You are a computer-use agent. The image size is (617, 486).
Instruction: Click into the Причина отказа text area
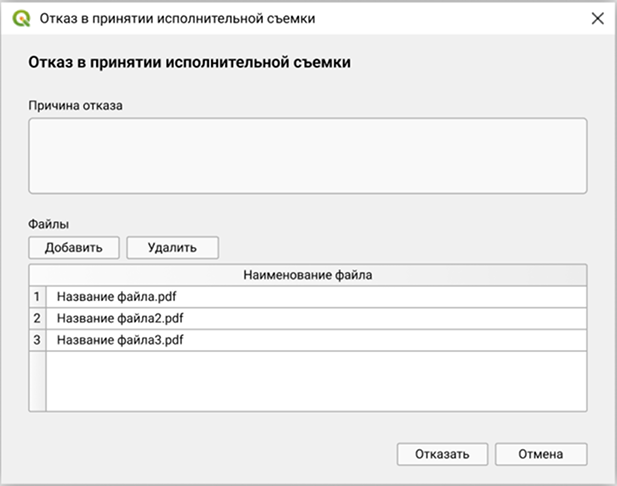click(307, 155)
